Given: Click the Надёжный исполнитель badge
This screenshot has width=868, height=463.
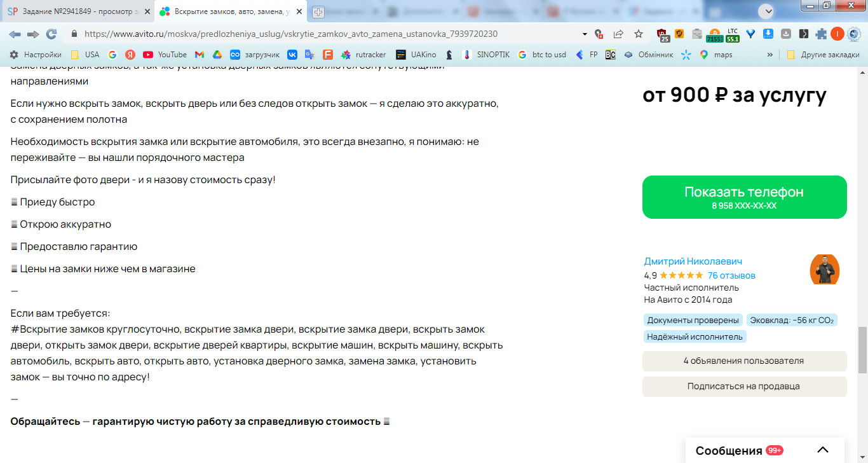Looking at the screenshot, I should click(695, 336).
